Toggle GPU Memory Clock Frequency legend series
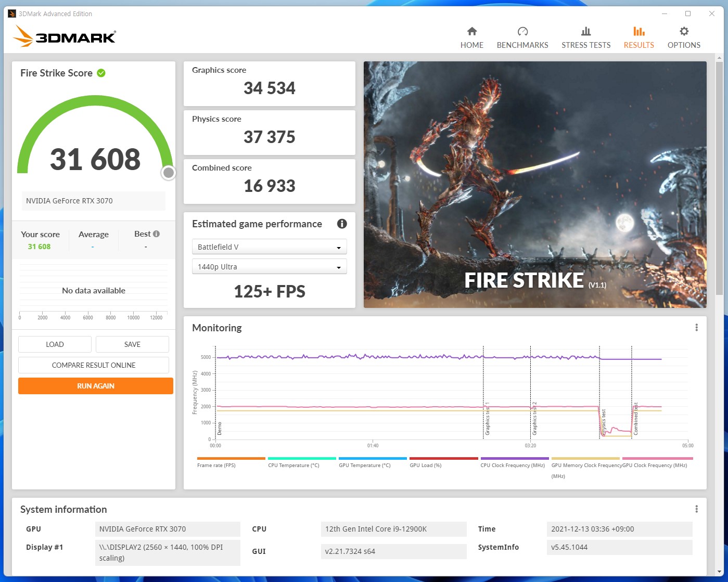The image size is (728, 582). [x=586, y=468]
